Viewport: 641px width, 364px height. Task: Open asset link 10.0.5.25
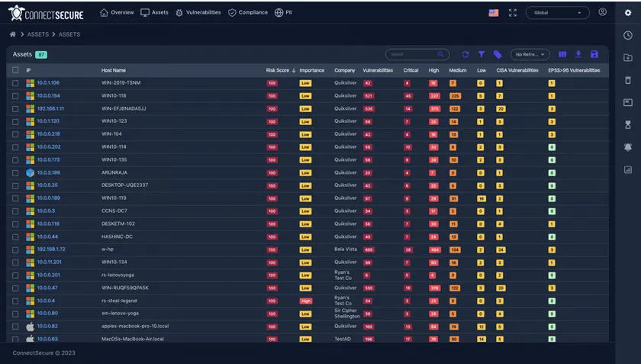pos(47,185)
